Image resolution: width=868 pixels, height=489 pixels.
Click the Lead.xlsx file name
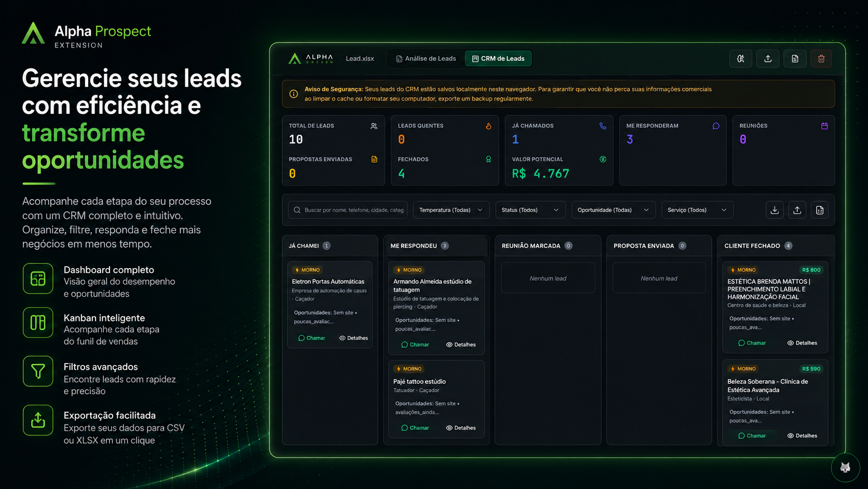coord(360,59)
